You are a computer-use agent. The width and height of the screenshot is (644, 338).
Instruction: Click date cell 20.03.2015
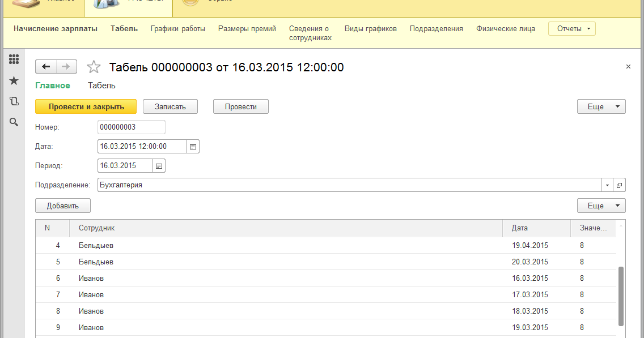click(530, 262)
